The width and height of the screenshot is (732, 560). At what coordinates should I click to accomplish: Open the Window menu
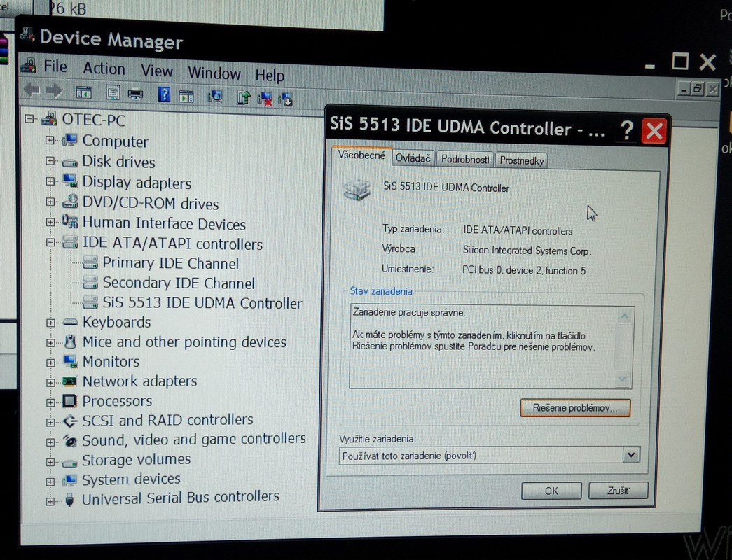tap(214, 73)
